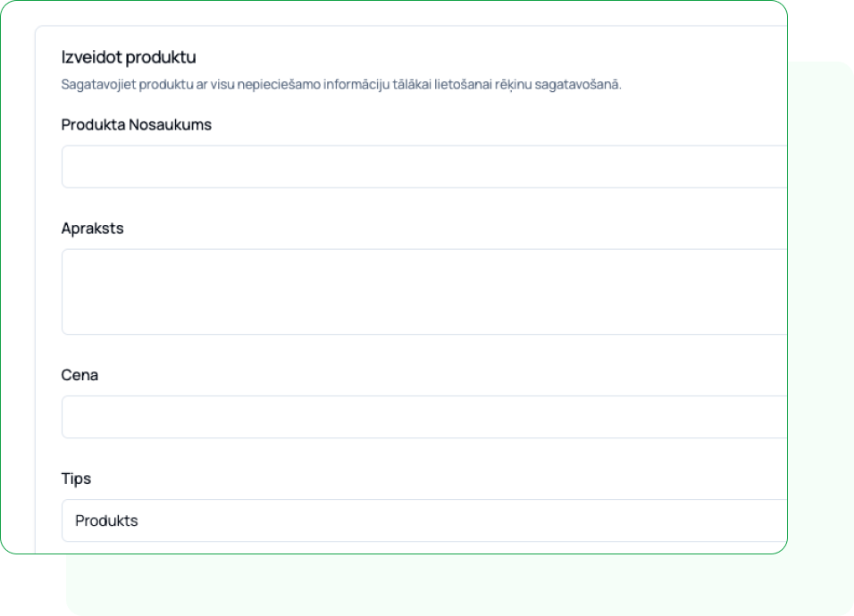The height and width of the screenshot is (616, 854).
Task: Open the Tips dropdown showing Produkts
Action: [424, 520]
